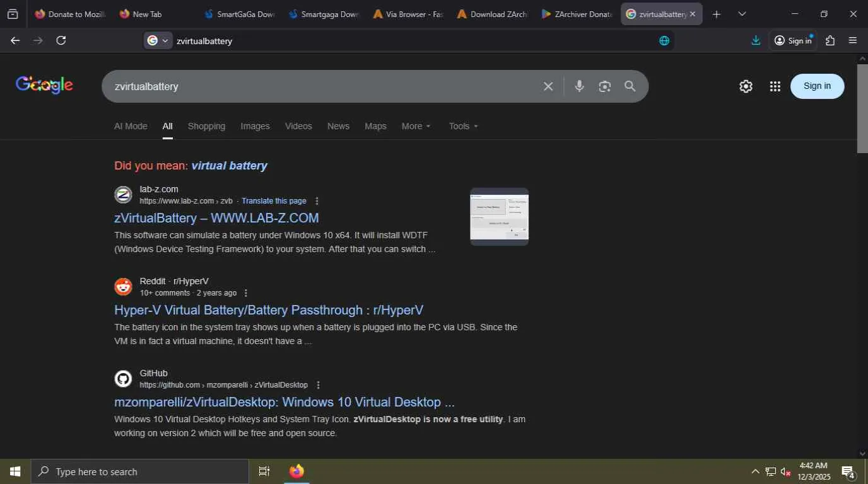Open Firefox extensions puzzle icon
The height and width of the screenshot is (484, 868).
coord(830,40)
